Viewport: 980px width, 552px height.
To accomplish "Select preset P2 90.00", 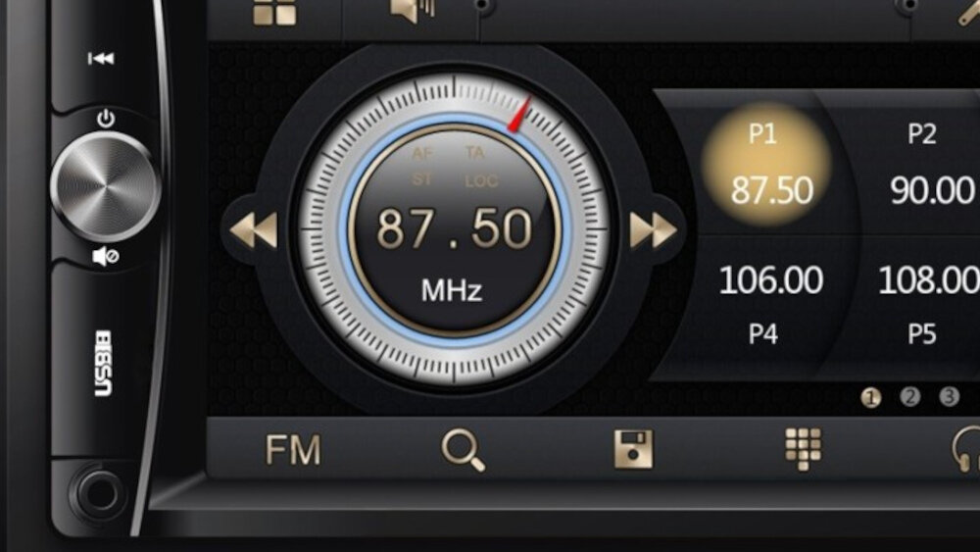I will [x=930, y=164].
